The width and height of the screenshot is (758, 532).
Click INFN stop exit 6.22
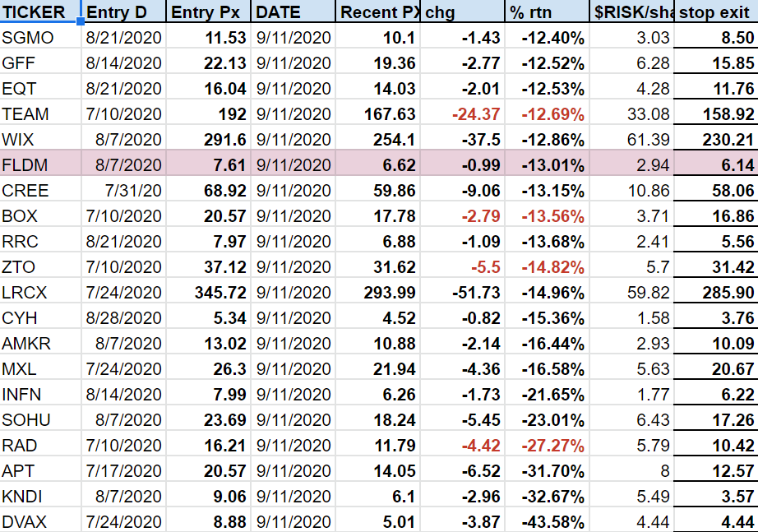pos(737,395)
